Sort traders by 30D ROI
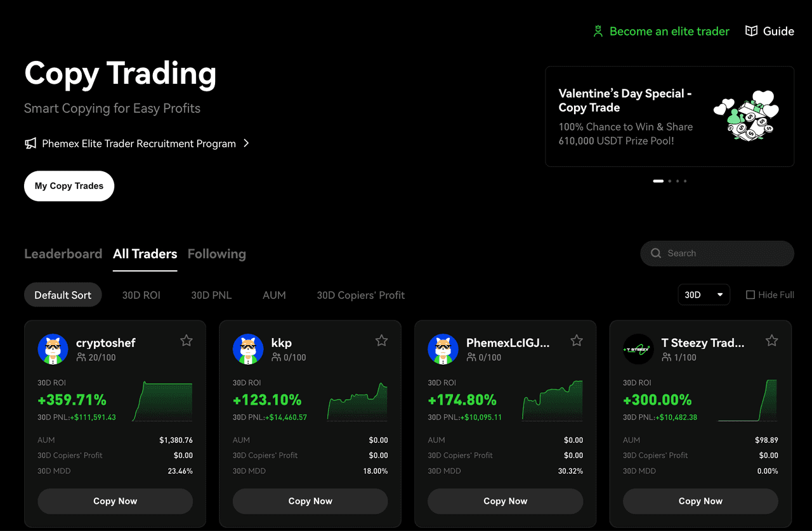This screenshot has width=812, height=531. (x=141, y=294)
